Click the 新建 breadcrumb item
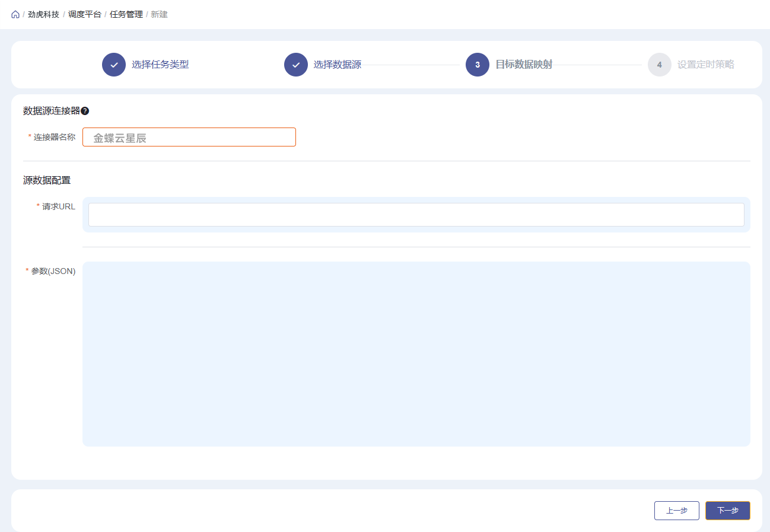This screenshot has height=532, width=770. point(159,14)
